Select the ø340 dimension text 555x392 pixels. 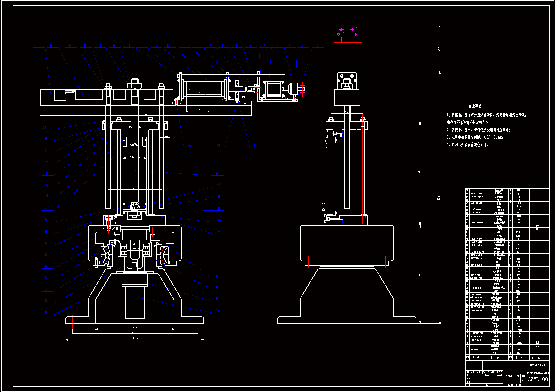point(134,328)
